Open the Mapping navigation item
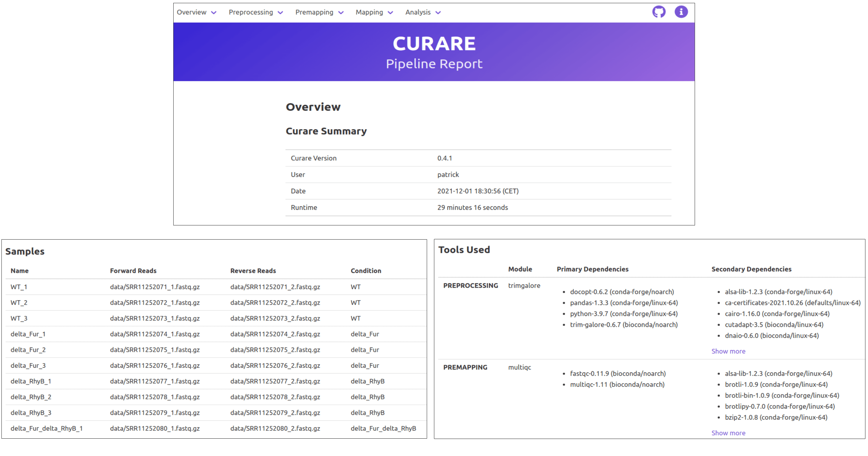 [369, 12]
